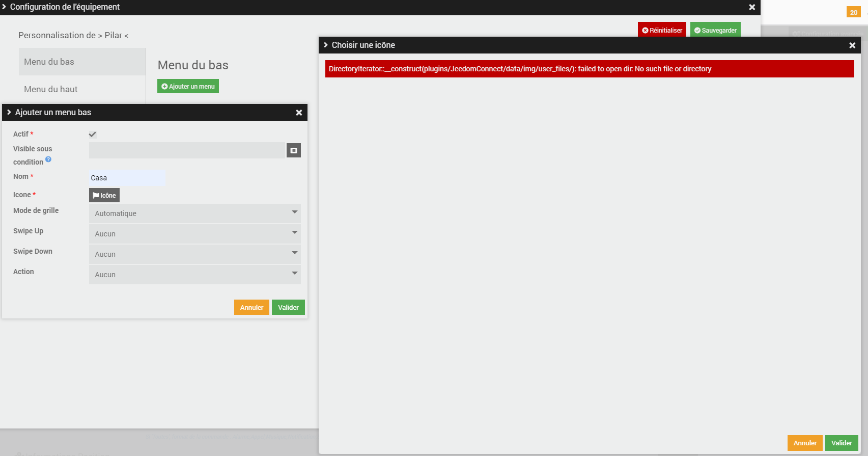Save with the Sauvegarder button
The width and height of the screenshot is (868, 456).
(715, 30)
